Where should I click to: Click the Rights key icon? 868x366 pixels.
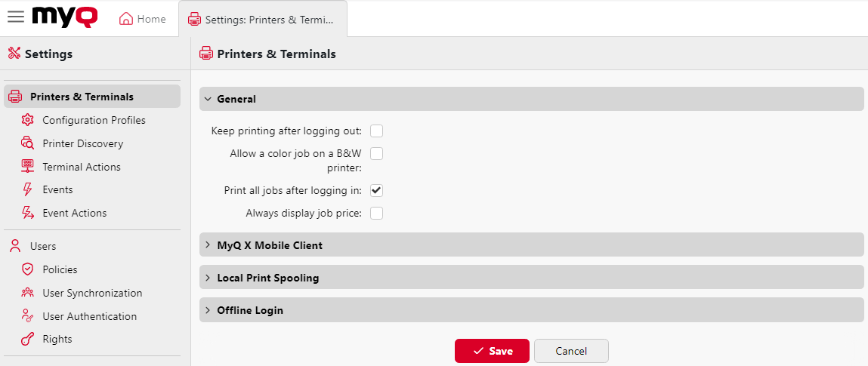tap(28, 340)
